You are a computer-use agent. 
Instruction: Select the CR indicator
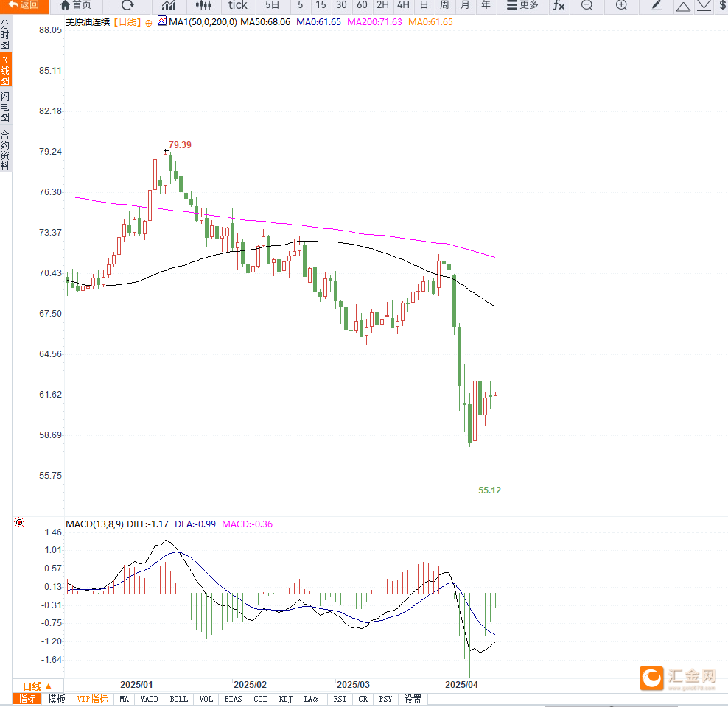click(x=363, y=699)
